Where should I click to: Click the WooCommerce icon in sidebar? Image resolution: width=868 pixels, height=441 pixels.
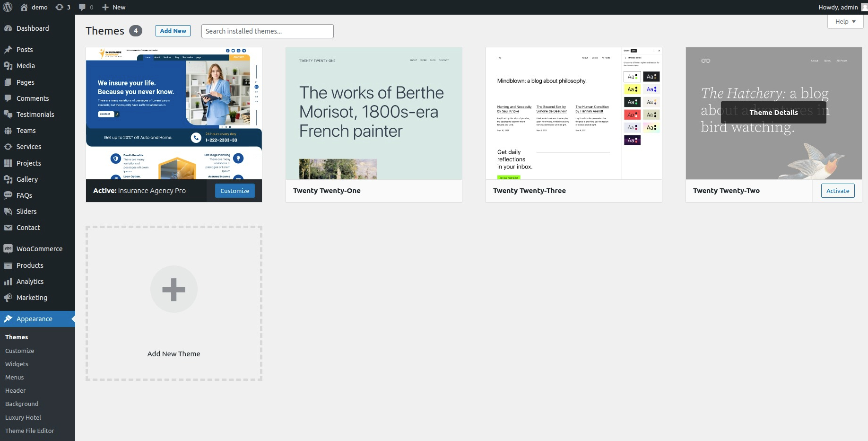(8, 249)
